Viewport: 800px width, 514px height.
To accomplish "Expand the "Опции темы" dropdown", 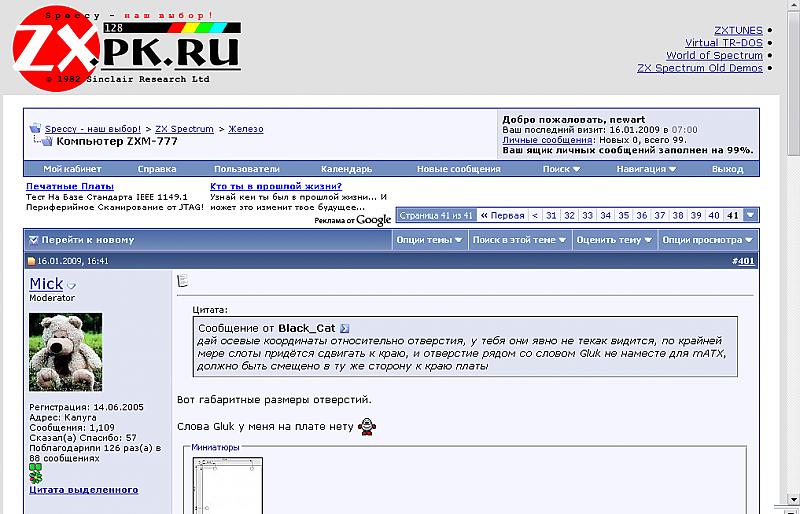I will point(429,240).
